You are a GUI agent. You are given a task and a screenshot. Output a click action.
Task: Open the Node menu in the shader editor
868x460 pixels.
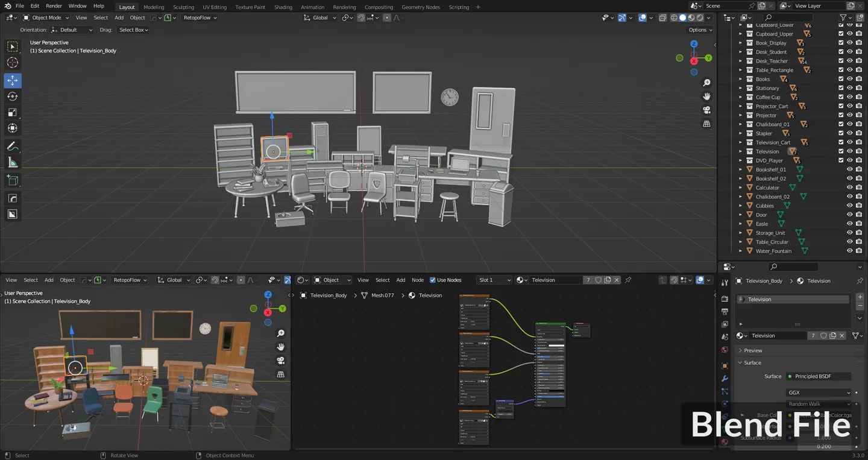tap(418, 280)
